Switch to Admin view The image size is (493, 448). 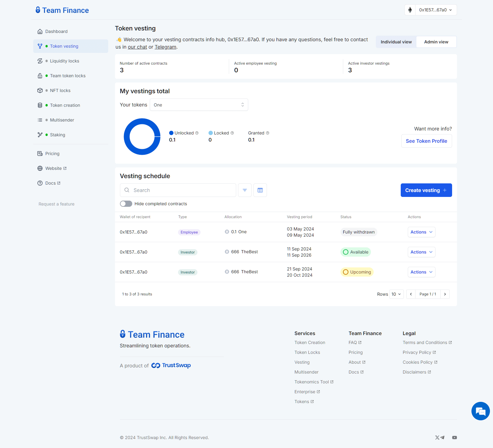436,42
